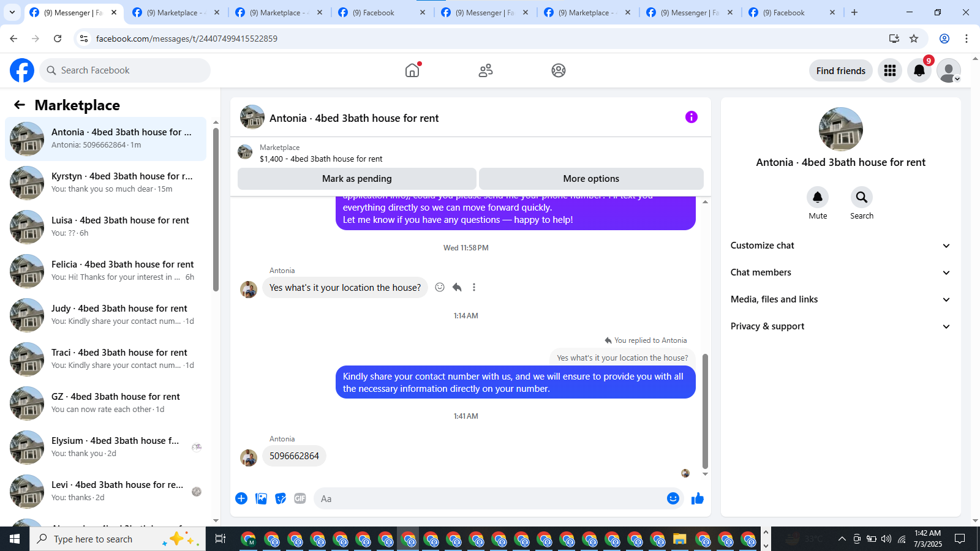Screen dimensions: 980x551
Task: Click the Search Facebook field
Action: (125, 70)
